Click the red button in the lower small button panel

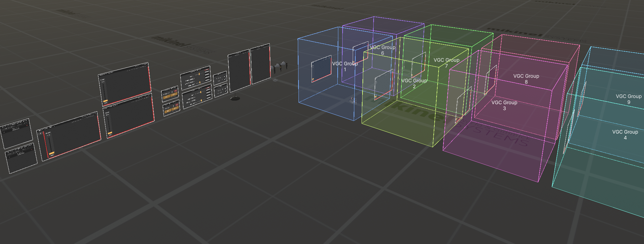point(177,105)
